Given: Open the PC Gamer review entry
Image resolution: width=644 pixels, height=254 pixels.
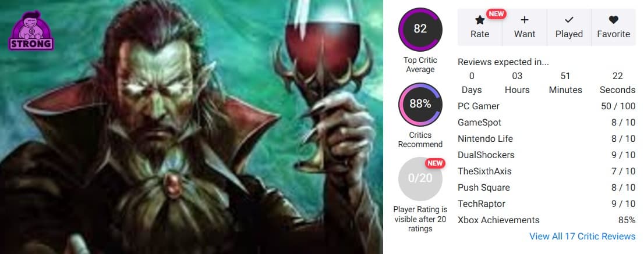Looking at the screenshot, I should [547, 106].
